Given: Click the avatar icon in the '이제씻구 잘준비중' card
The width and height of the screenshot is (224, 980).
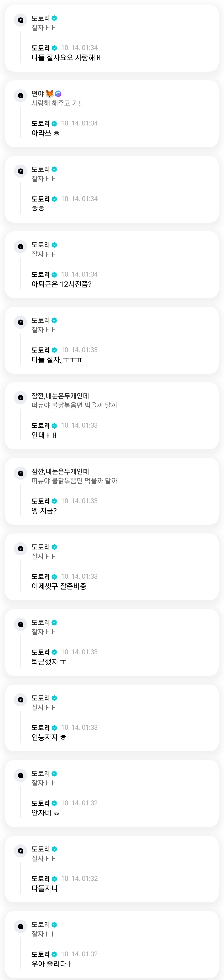Looking at the screenshot, I should tap(21, 549).
